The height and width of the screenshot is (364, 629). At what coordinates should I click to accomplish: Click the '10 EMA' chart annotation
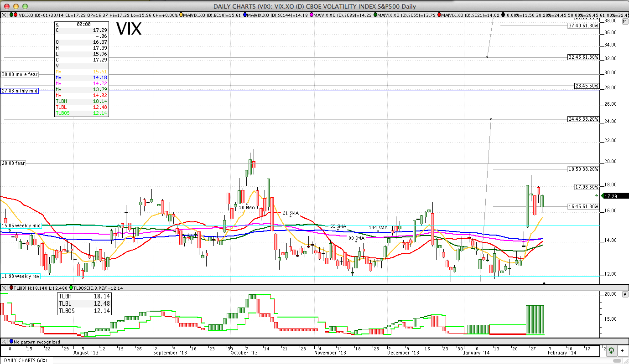click(247, 207)
